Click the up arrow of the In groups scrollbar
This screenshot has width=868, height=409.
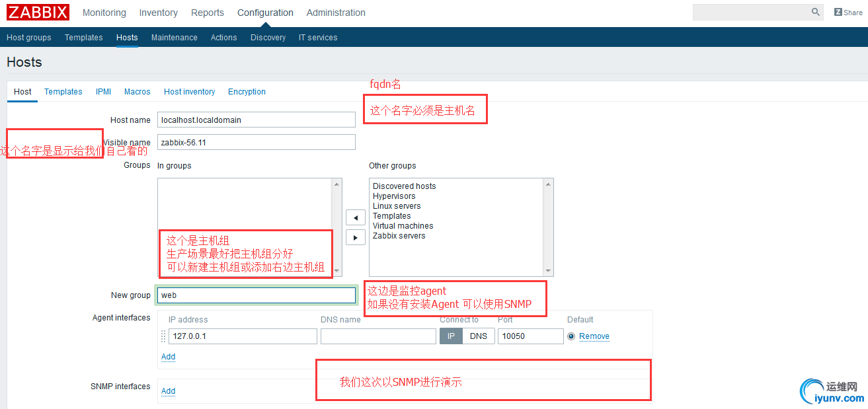pyautogui.click(x=337, y=184)
